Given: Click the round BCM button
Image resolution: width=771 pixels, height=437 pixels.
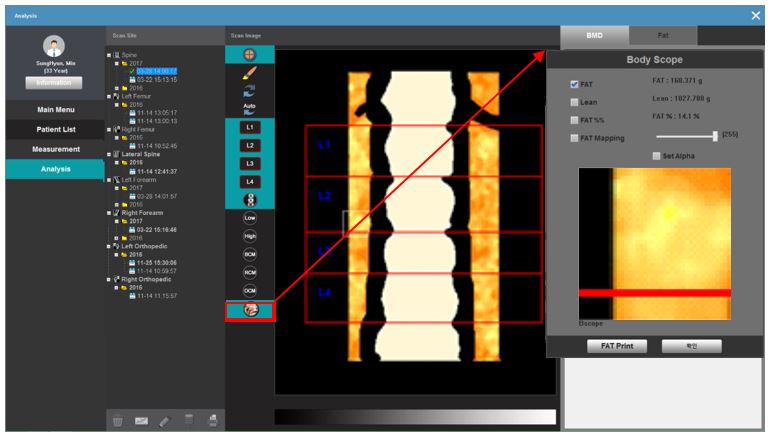Looking at the screenshot, I should click(249, 253).
